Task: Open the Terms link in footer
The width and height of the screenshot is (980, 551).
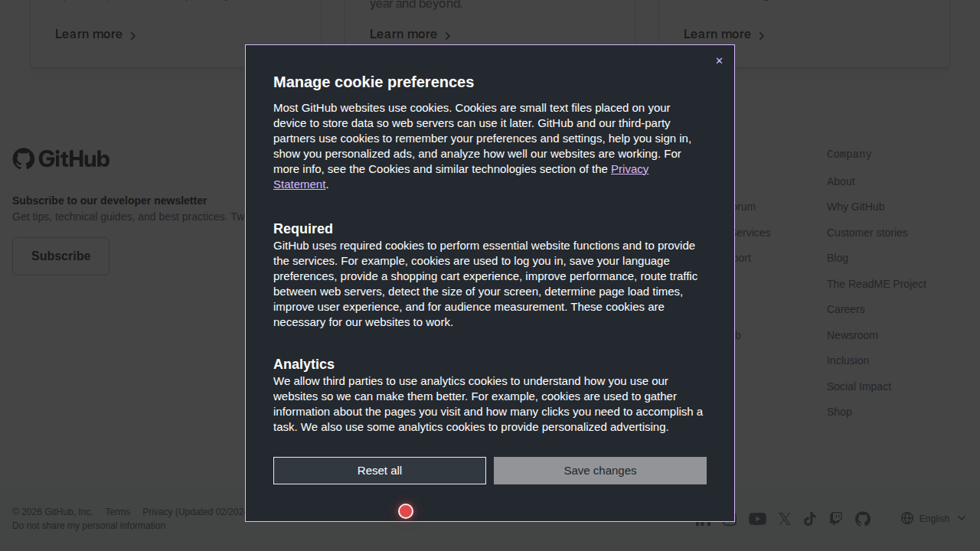Action: [118, 512]
